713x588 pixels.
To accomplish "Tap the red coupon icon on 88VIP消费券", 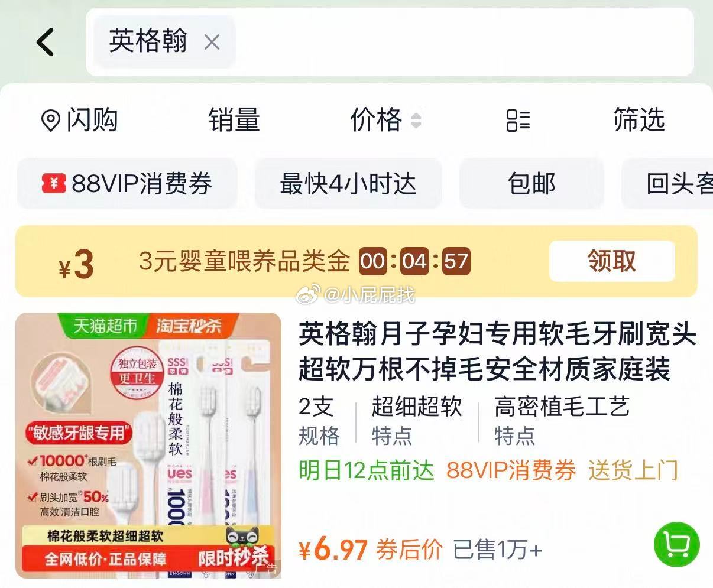I will 54,183.
